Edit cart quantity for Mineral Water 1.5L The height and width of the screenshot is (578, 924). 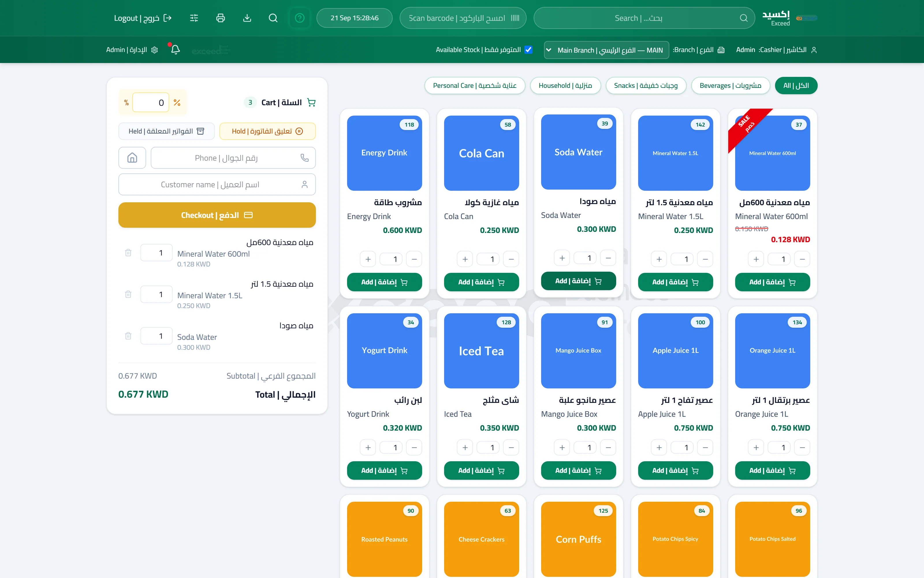[157, 294]
